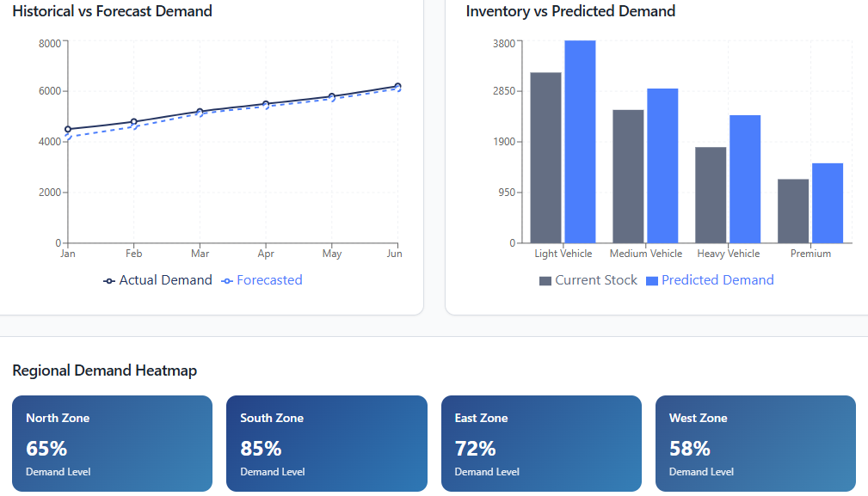Expand the North Zone card
Viewport: 868px width, 496px height.
pos(112,444)
